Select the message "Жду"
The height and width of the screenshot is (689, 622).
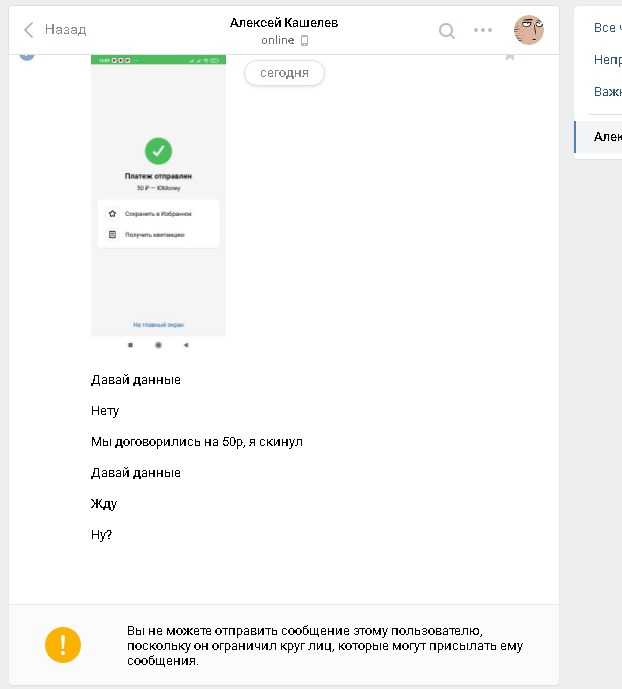pyautogui.click(x=104, y=504)
